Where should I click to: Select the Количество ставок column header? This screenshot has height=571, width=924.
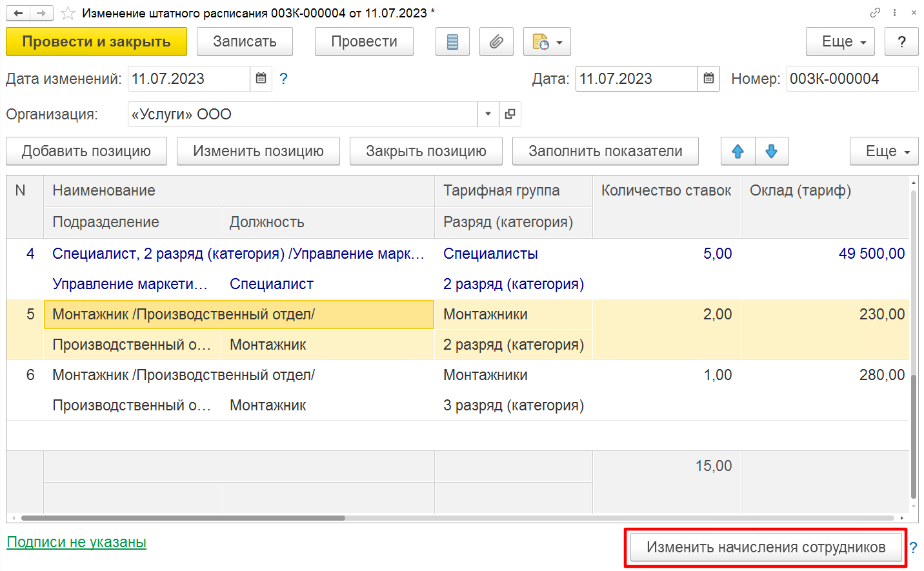667,206
